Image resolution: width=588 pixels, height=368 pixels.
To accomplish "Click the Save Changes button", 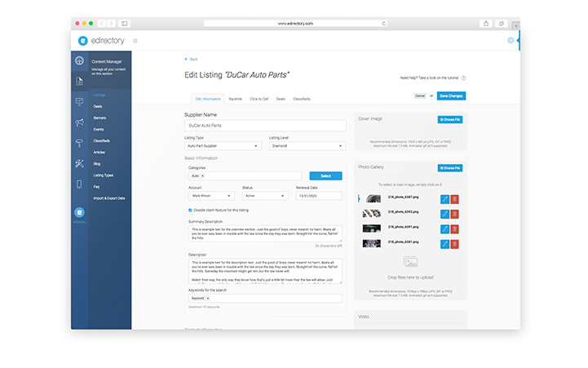I will [451, 96].
